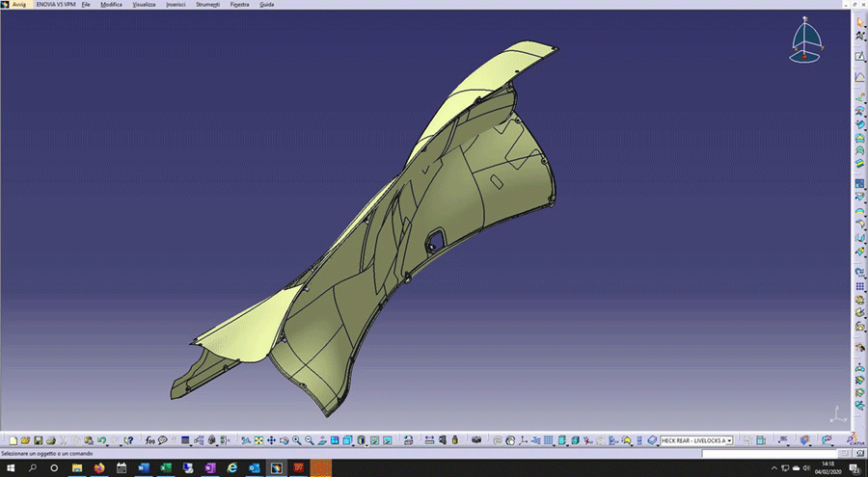Image resolution: width=868 pixels, height=477 pixels.
Task: Open Firefox from the taskbar
Action: tap(98, 467)
